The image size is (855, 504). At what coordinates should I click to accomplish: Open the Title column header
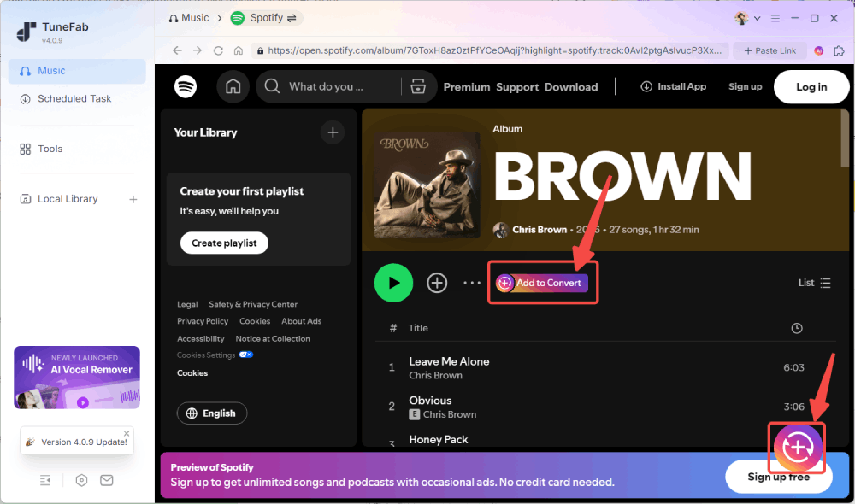[x=418, y=328]
